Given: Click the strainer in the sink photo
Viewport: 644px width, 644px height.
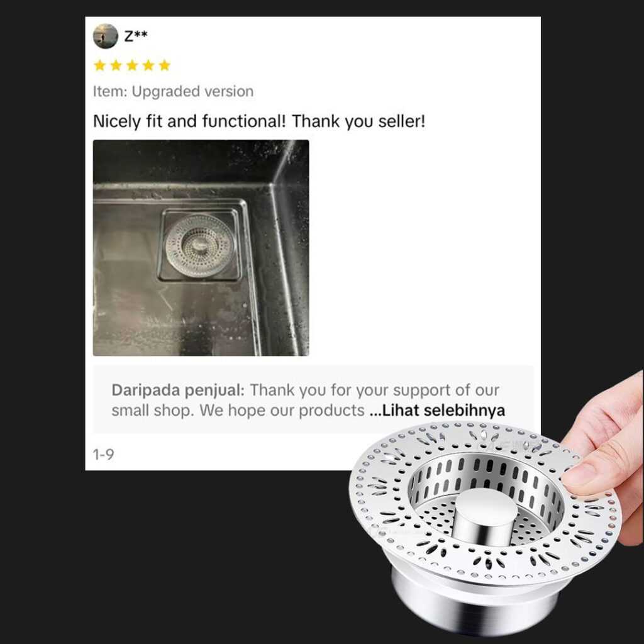Looking at the screenshot, I should tap(199, 245).
